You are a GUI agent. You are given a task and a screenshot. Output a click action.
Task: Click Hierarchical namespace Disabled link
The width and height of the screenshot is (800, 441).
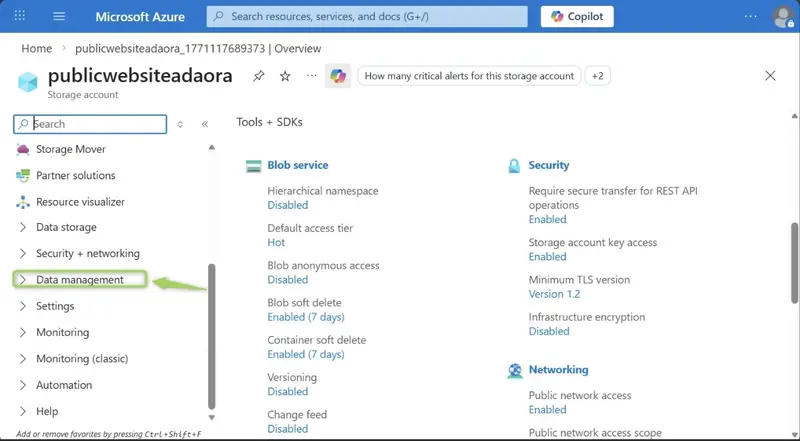pos(288,205)
